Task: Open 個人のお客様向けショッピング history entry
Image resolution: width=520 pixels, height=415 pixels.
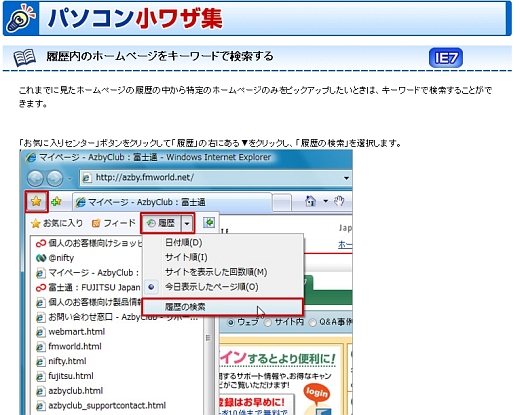Action: click(89, 243)
